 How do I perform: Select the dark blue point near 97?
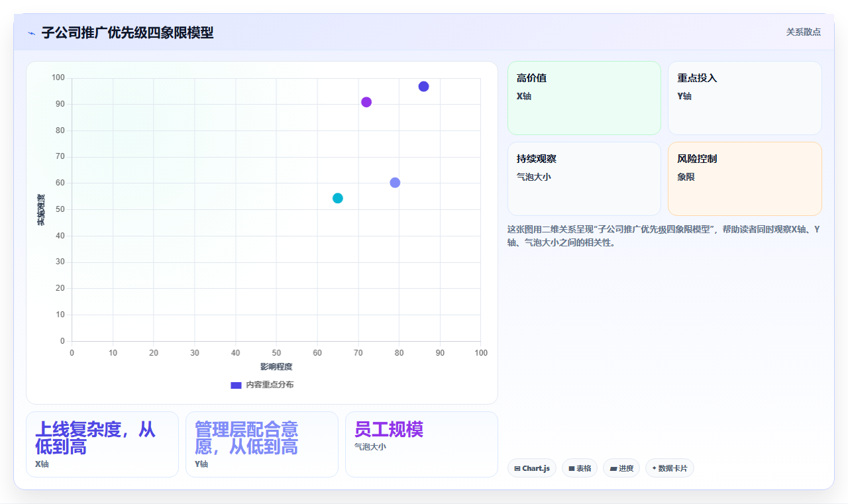coord(423,87)
